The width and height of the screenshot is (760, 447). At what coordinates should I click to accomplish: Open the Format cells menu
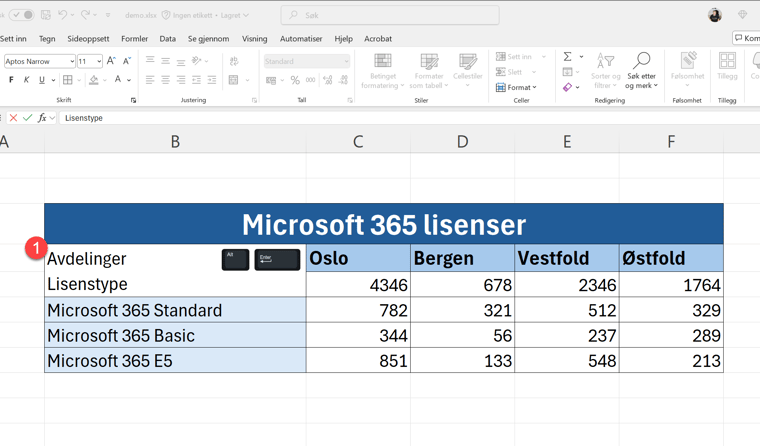pyautogui.click(x=516, y=87)
